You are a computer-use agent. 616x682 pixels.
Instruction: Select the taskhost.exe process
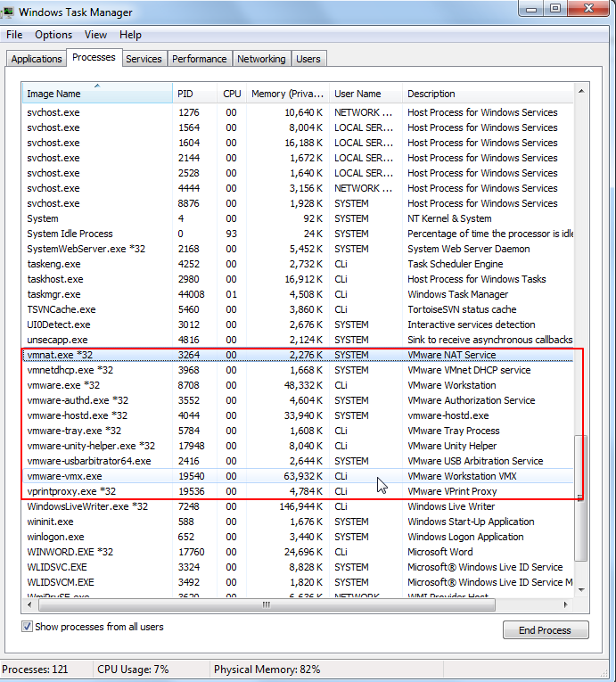click(x=298, y=279)
